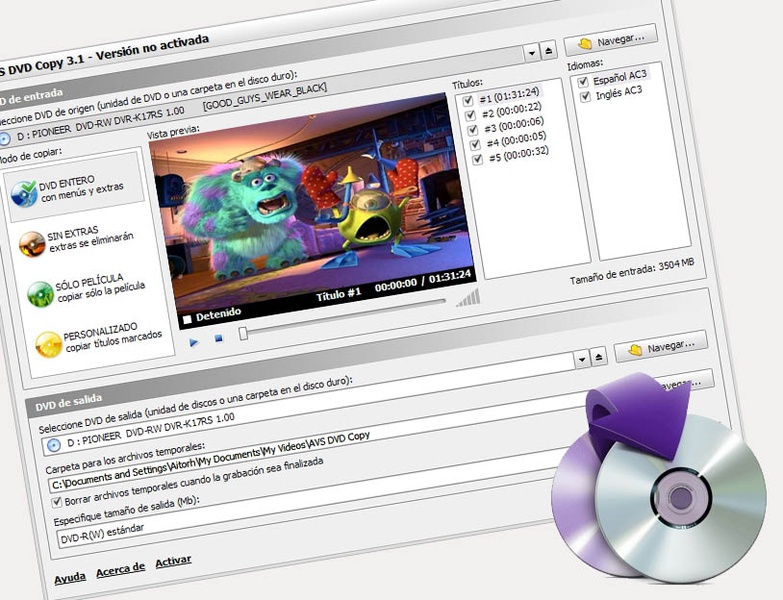Select 'Tamaño de entrada: 3504 MB' text
Screen dimensions: 783x600
(x=632, y=272)
